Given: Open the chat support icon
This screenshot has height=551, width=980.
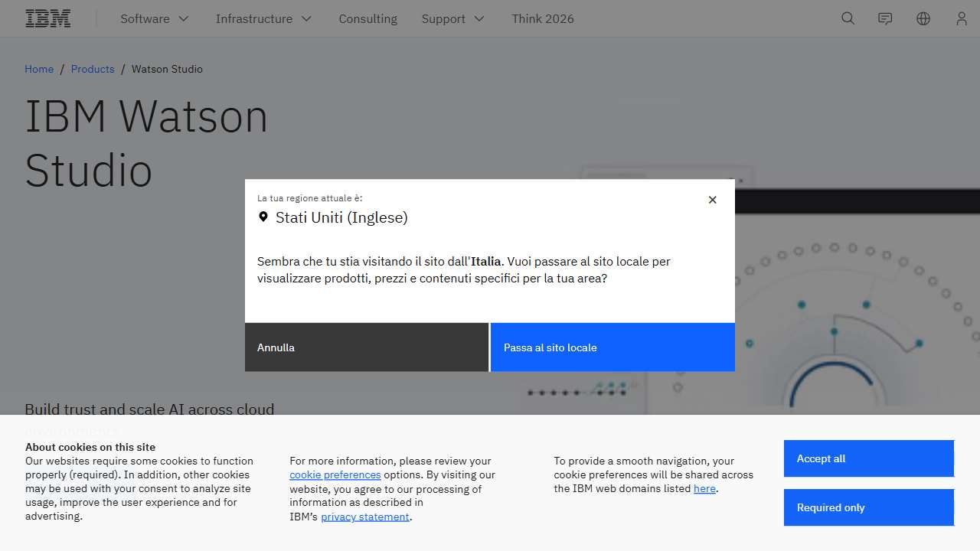Looking at the screenshot, I should [885, 18].
